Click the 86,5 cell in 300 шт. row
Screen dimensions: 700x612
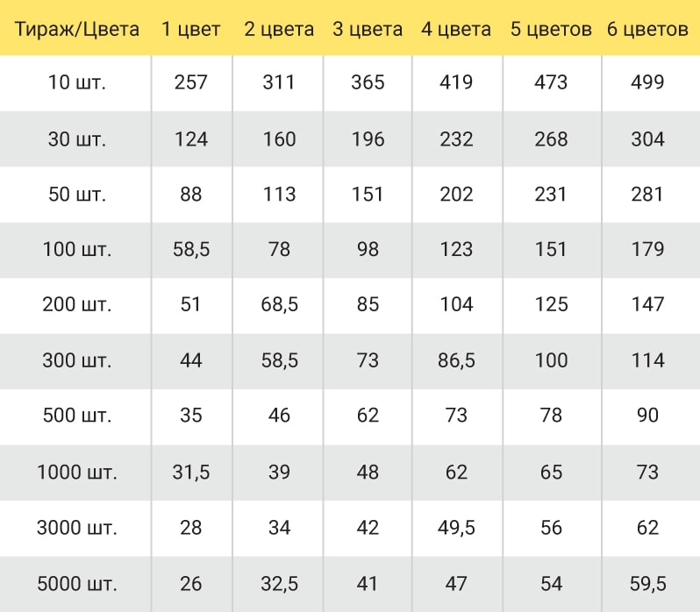tap(456, 360)
